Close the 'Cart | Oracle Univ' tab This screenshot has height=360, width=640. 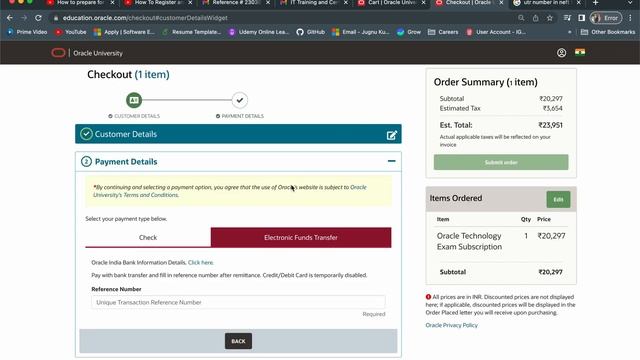tap(423, 3)
